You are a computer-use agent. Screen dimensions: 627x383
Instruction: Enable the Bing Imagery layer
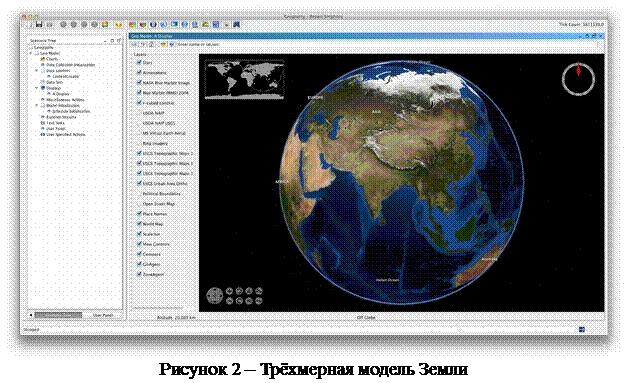[139, 143]
